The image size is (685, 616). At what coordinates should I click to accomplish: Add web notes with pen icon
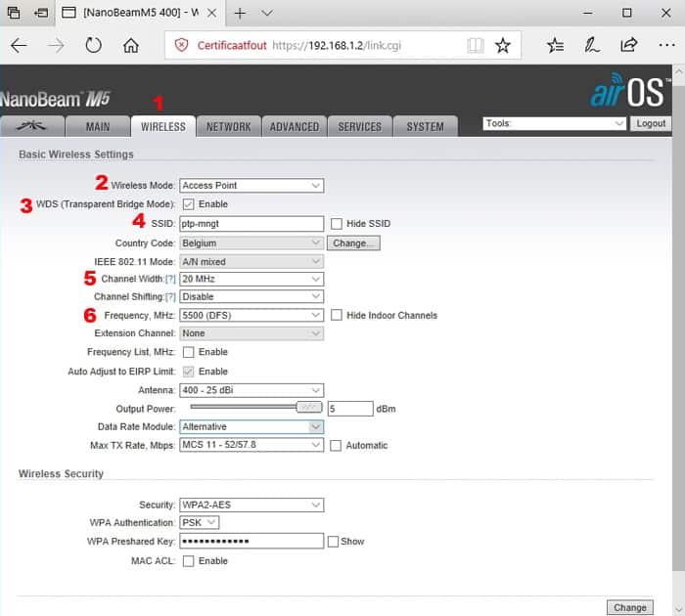tap(591, 45)
